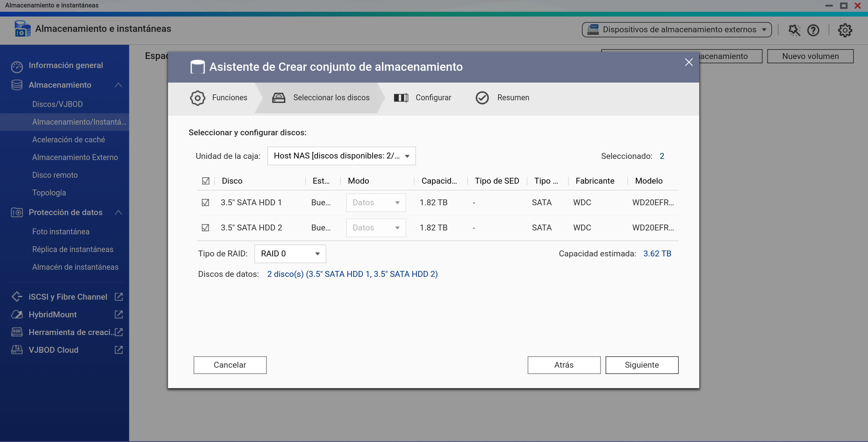Toggle the select-all disks header checkbox

[x=206, y=181]
